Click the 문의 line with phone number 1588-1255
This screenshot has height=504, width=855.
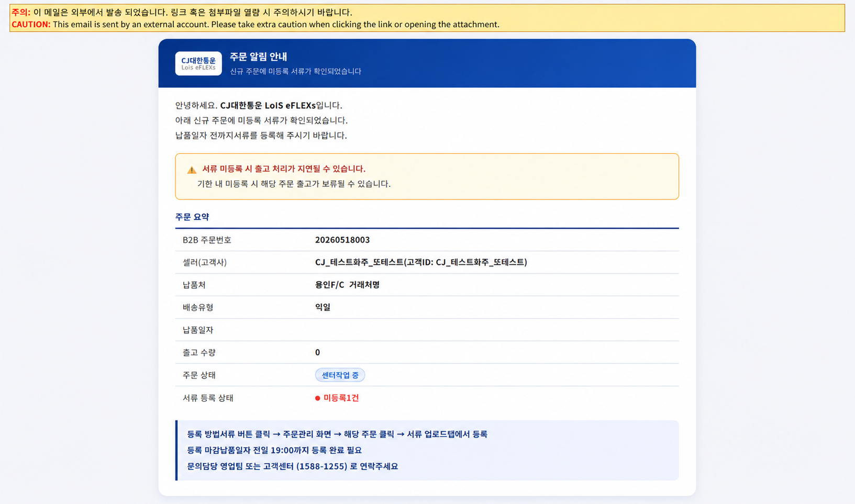pos(292,466)
